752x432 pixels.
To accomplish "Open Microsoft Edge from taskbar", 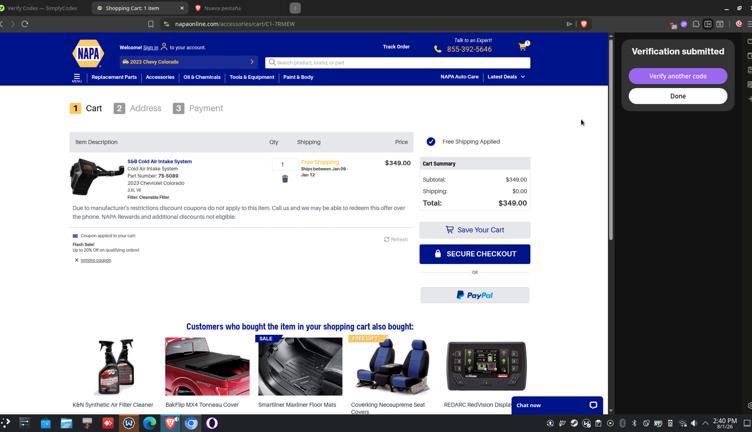I will click(x=150, y=423).
